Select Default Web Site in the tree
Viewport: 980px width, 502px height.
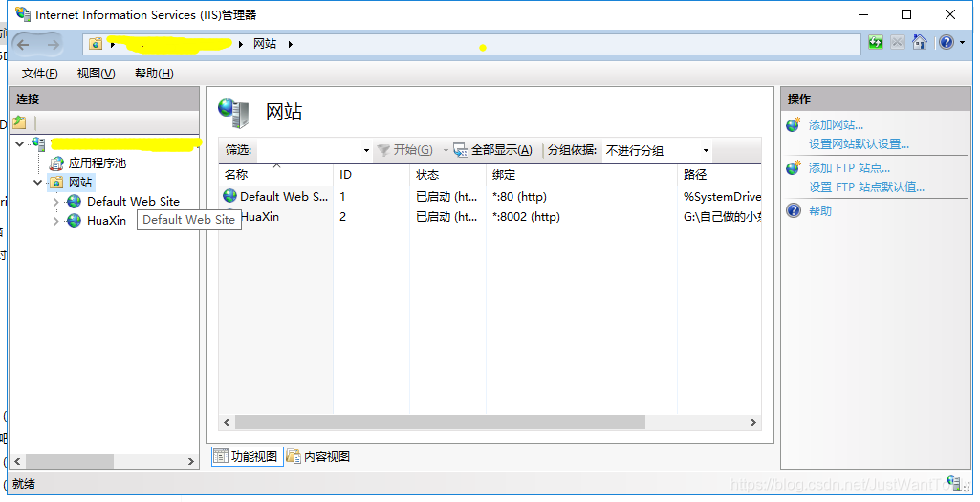[133, 202]
